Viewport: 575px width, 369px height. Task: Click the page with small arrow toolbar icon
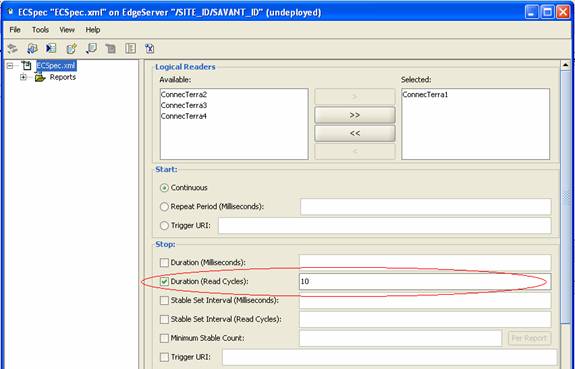[91, 48]
